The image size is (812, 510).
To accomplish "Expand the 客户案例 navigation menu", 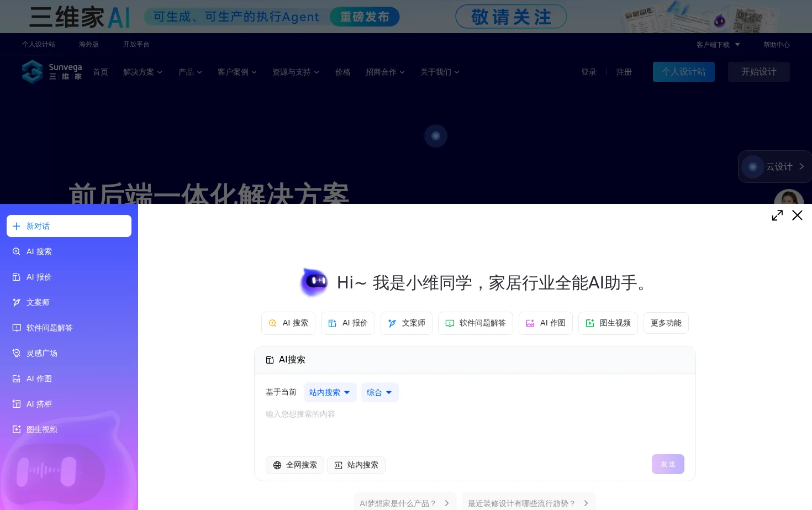I will click(237, 72).
